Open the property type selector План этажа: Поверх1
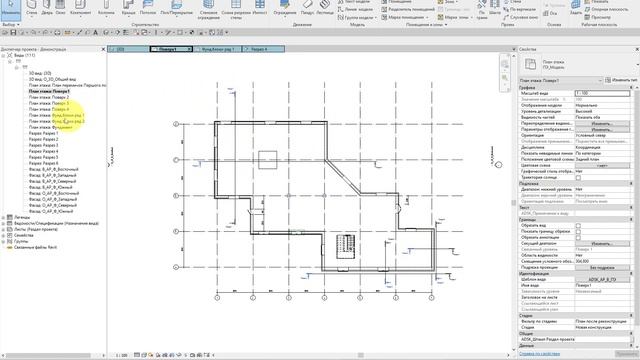This screenshot has height=360, width=640. tap(561, 80)
